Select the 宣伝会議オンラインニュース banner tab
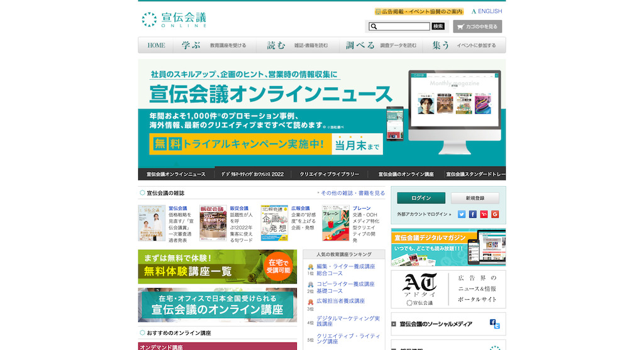This screenshot has width=644, height=350. pyautogui.click(x=176, y=174)
